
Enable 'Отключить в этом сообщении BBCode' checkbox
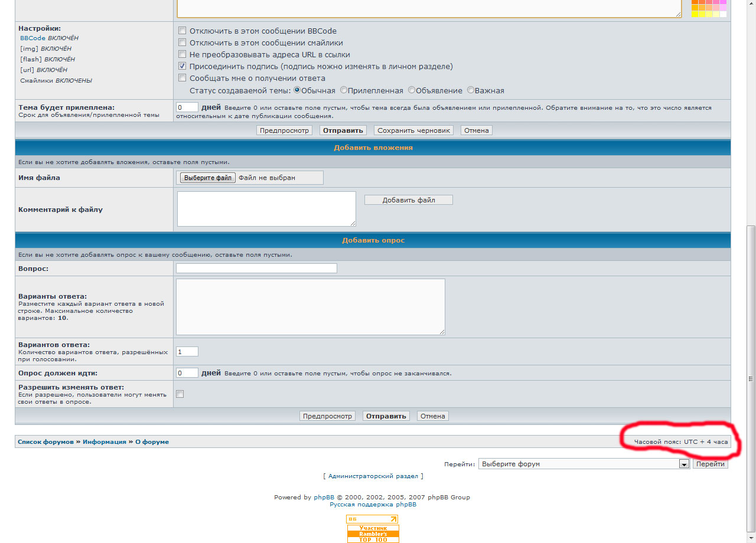click(183, 31)
